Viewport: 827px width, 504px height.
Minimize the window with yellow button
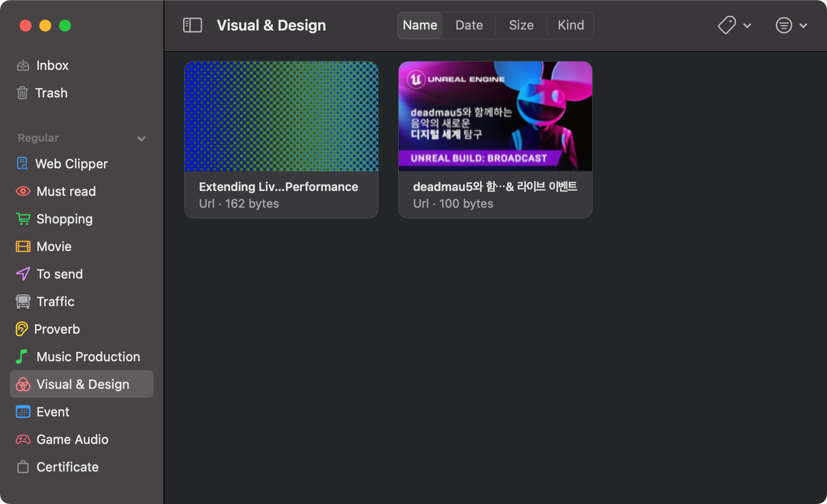[x=45, y=26]
